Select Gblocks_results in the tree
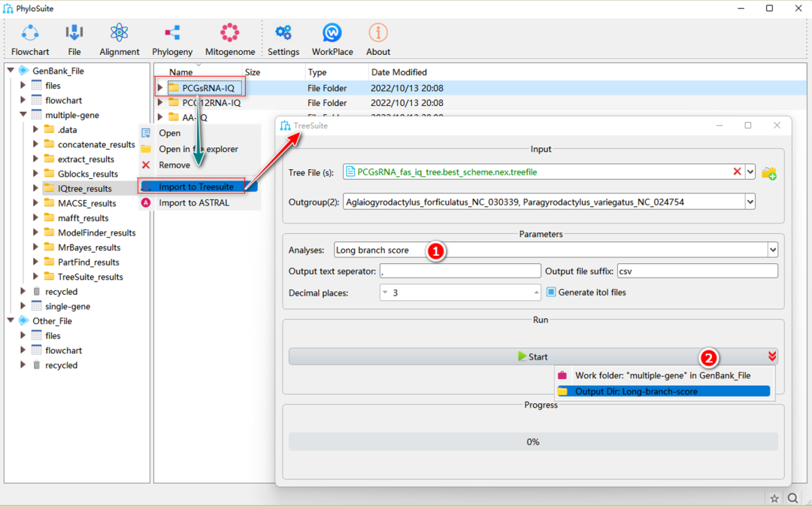812x507 pixels. (88, 174)
